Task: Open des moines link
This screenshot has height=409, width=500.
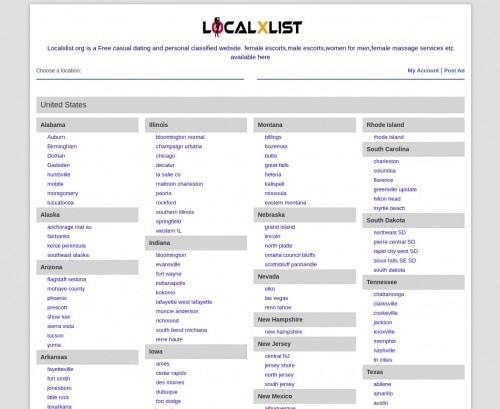Action: (170, 382)
